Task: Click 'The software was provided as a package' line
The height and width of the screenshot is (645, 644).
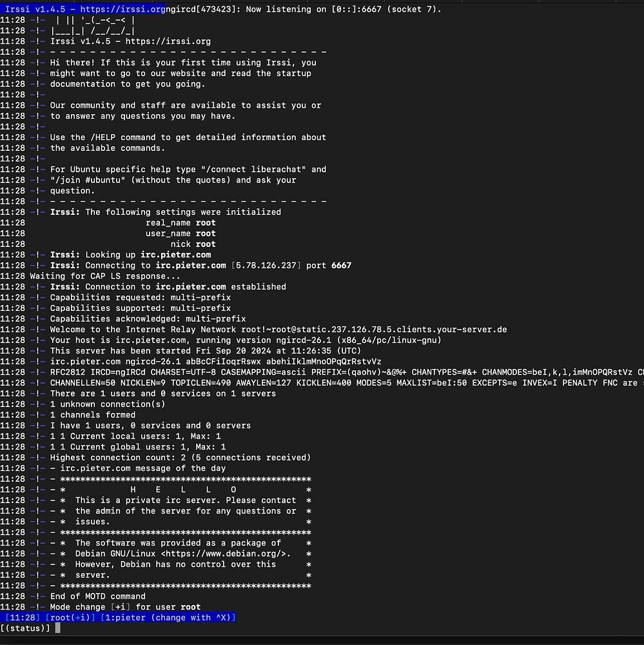Action: 178,544
